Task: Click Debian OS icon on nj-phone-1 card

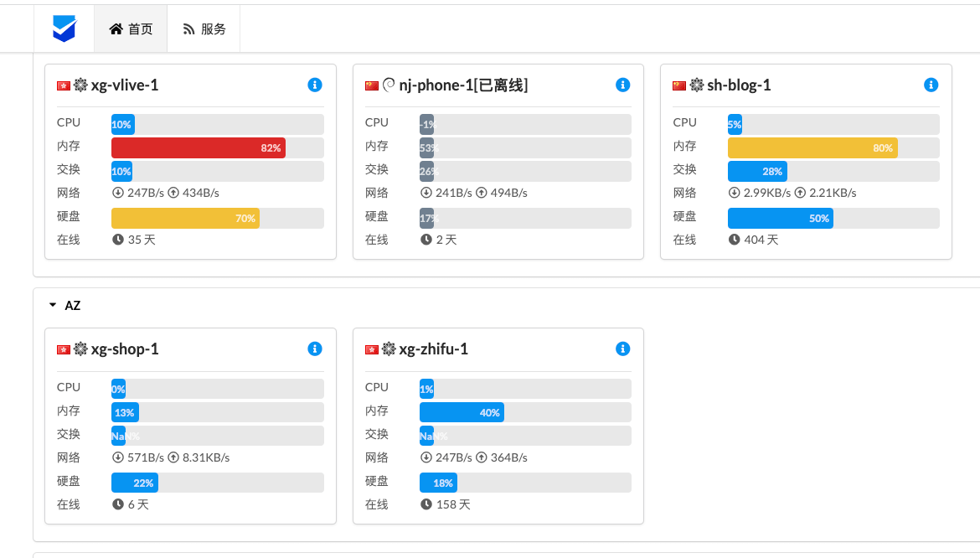Action: pos(389,85)
